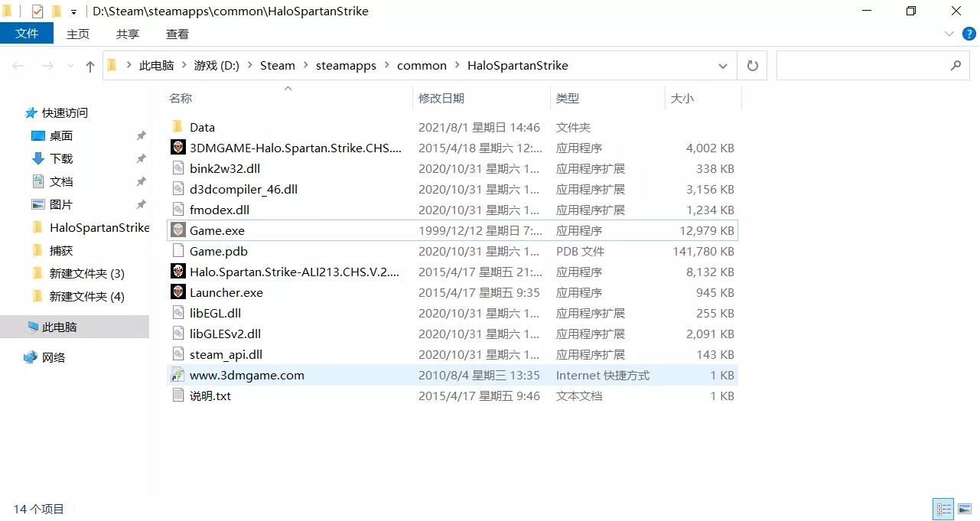This screenshot has width=980, height=521.
Task: Select the Halo.Spartan.Strike-ALI213 application icon
Action: tap(177, 272)
